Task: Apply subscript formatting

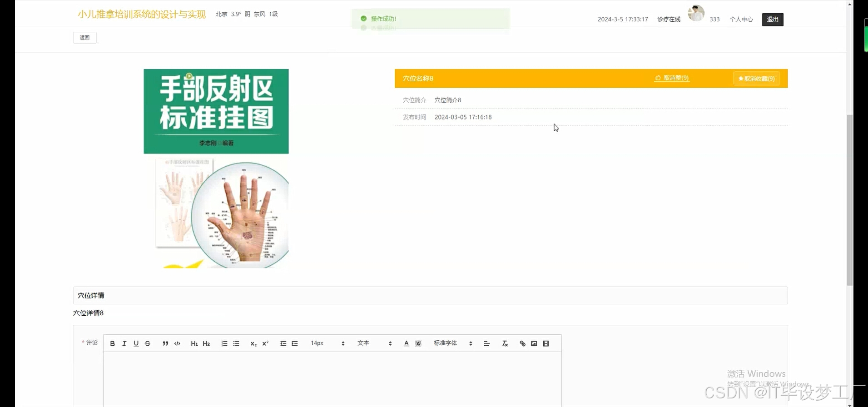Action: tap(253, 343)
